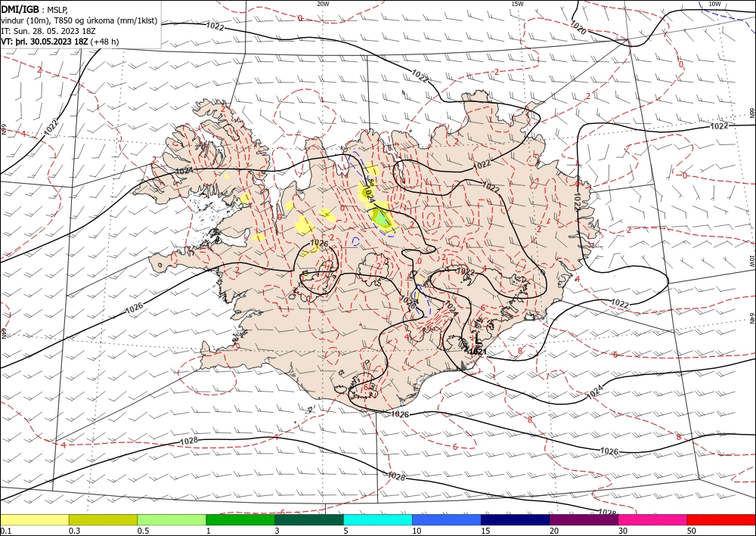
Task: Click the DMI/IGB title text
Action: (x=20, y=9)
